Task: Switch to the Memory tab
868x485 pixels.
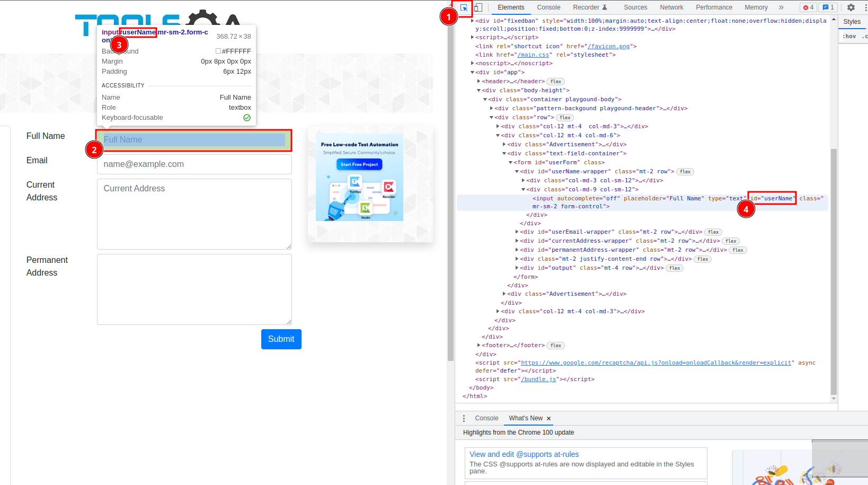Action: [756, 7]
